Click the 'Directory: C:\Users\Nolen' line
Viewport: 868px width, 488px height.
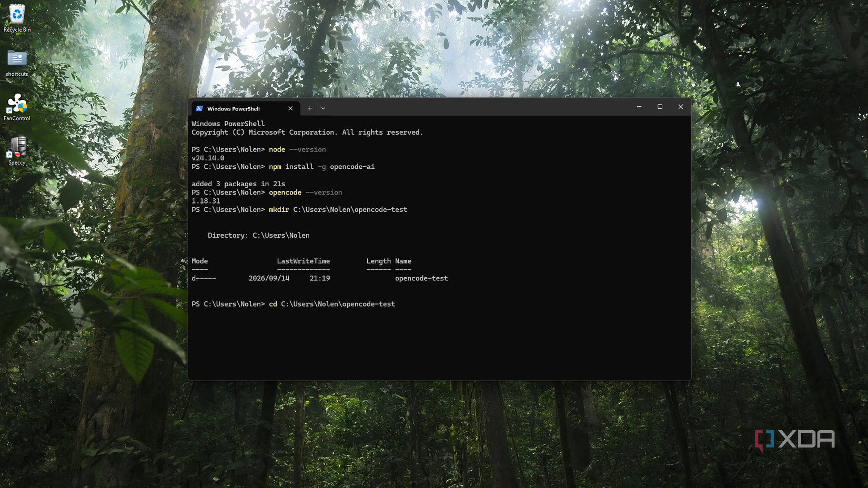coord(258,235)
